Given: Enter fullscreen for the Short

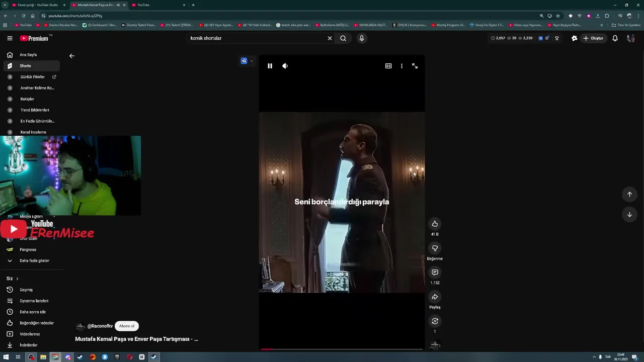Looking at the screenshot, I should pyautogui.click(x=415, y=66).
